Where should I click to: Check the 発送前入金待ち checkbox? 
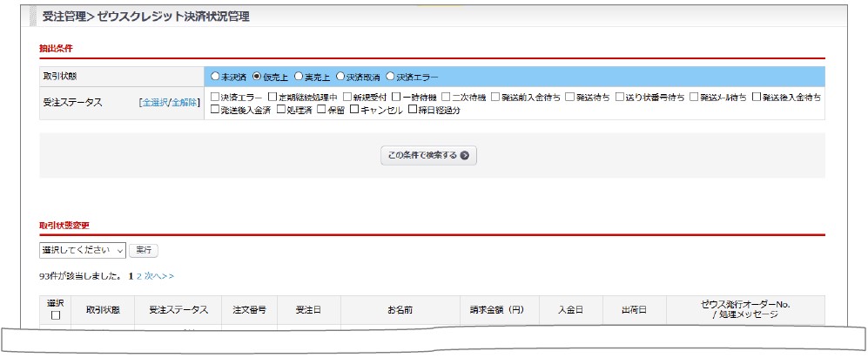click(495, 97)
